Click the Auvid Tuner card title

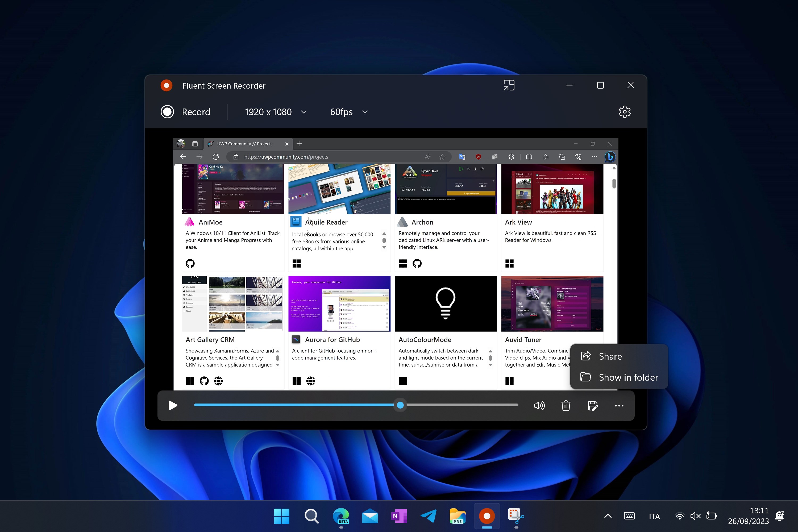pos(523,340)
